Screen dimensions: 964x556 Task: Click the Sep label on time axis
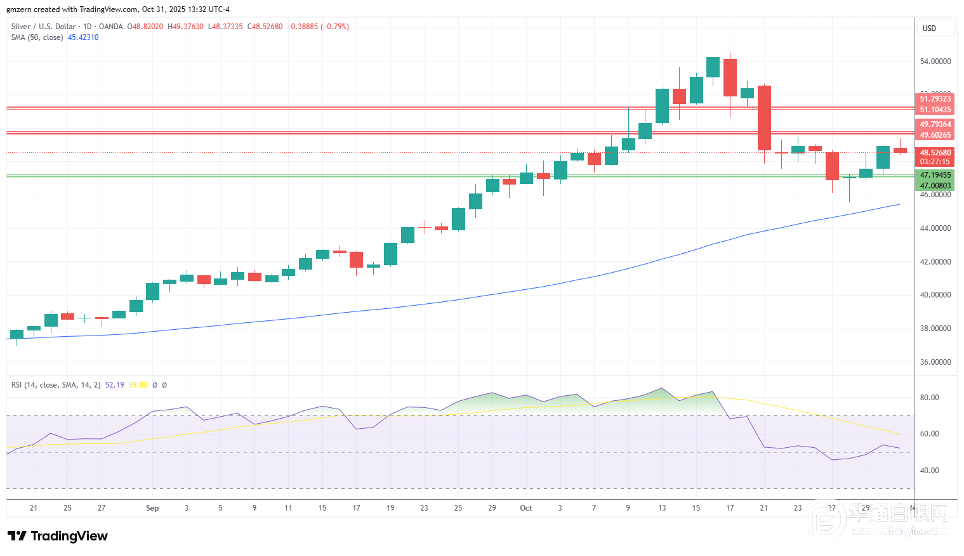[152, 507]
